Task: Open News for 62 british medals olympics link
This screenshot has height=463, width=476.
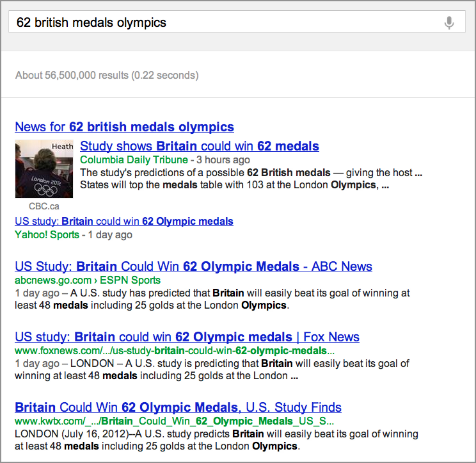Action: coord(125,127)
